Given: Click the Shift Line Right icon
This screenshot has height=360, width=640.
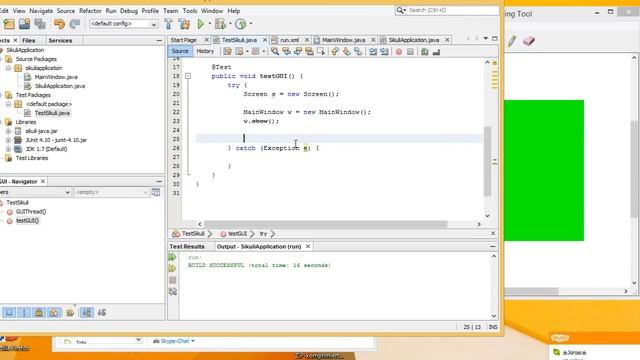Looking at the screenshot, I should [384, 51].
